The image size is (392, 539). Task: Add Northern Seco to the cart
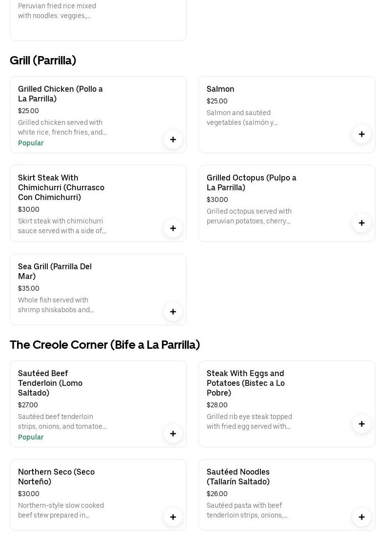(x=173, y=517)
